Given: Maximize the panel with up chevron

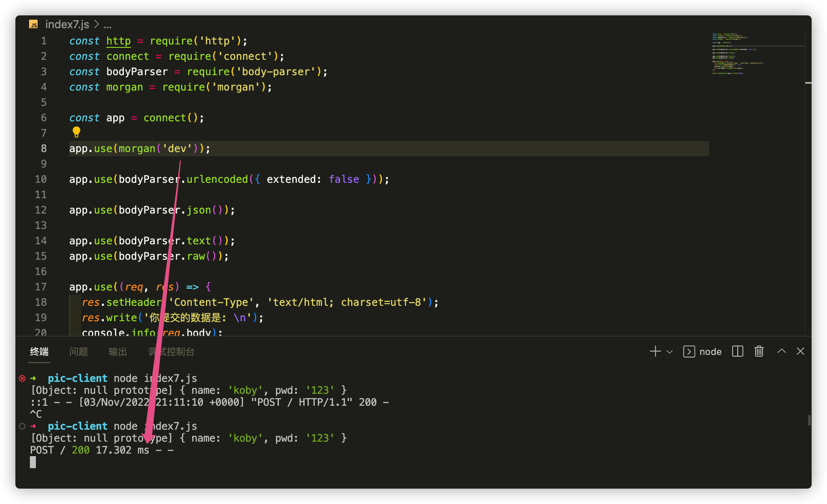Looking at the screenshot, I should point(781,351).
